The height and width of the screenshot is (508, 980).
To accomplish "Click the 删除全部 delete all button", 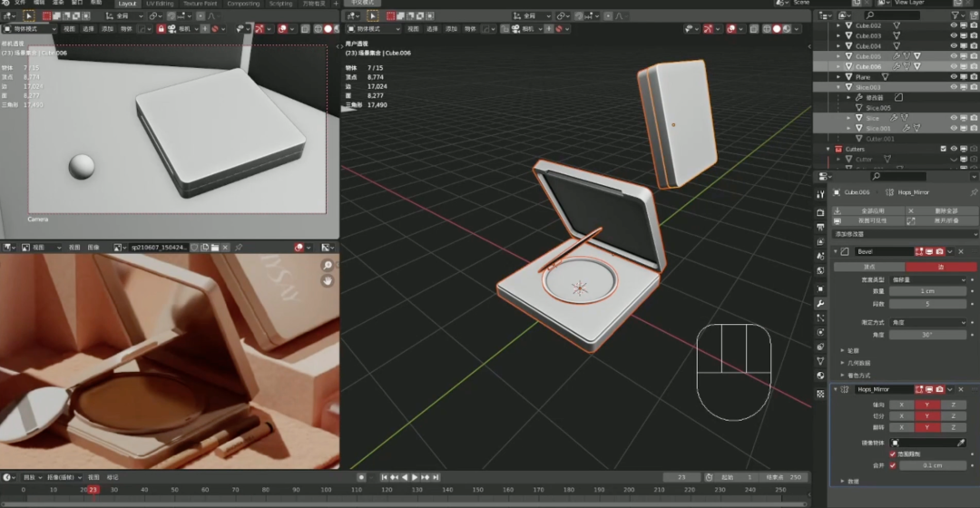I will [x=941, y=210].
